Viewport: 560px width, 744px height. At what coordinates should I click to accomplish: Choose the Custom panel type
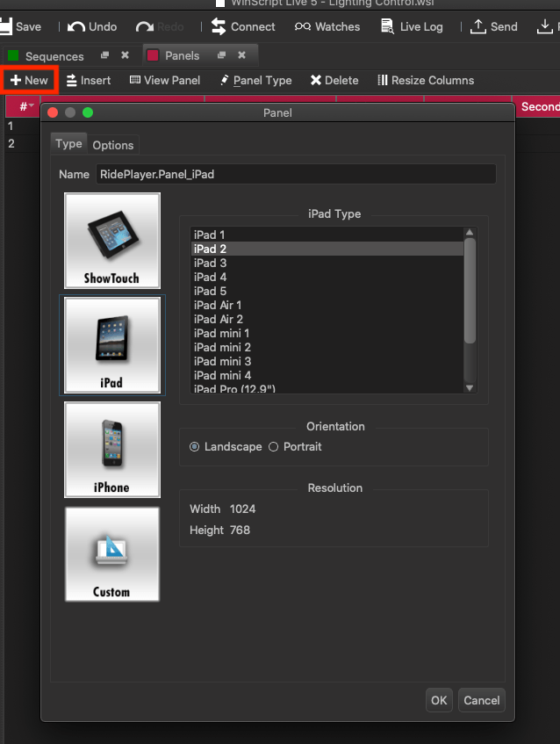112,554
